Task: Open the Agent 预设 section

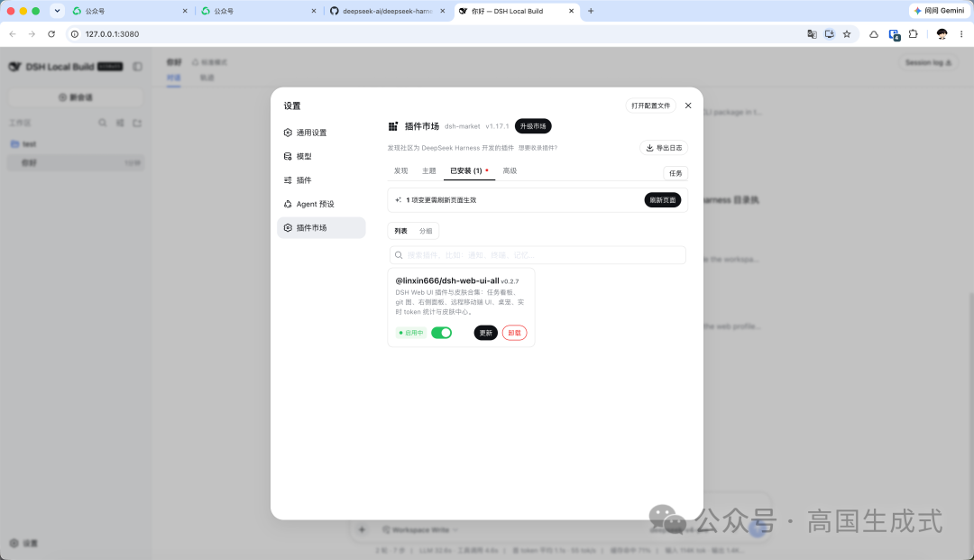Action: (x=321, y=204)
